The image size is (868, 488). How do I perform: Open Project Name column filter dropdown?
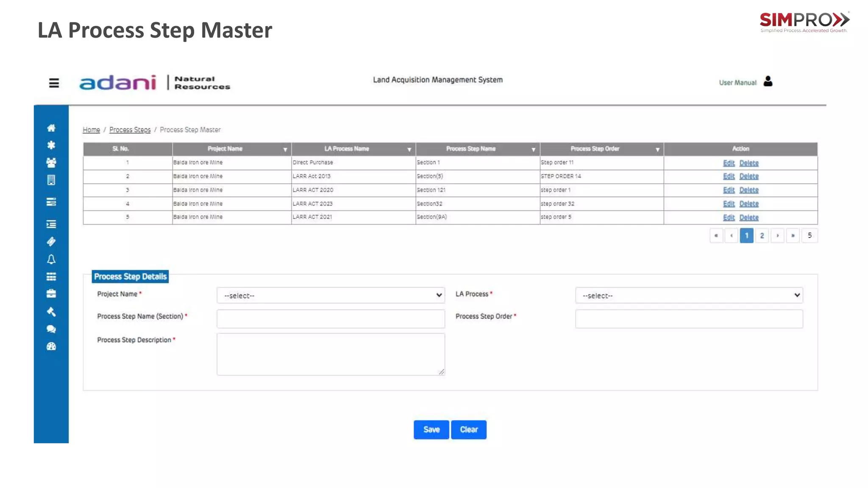coord(285,150)
